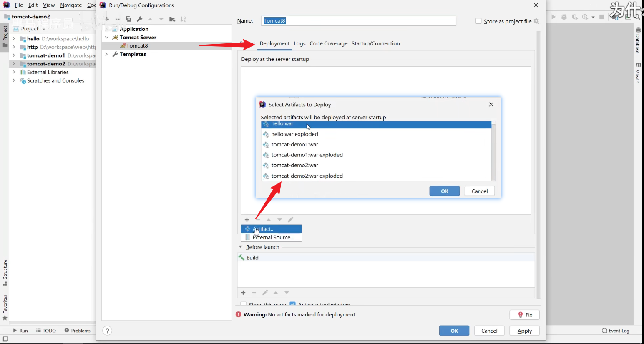The height and width of the screenshot is (344, 644).
Task: Edit the Before launch task
Action: point(265,293)
